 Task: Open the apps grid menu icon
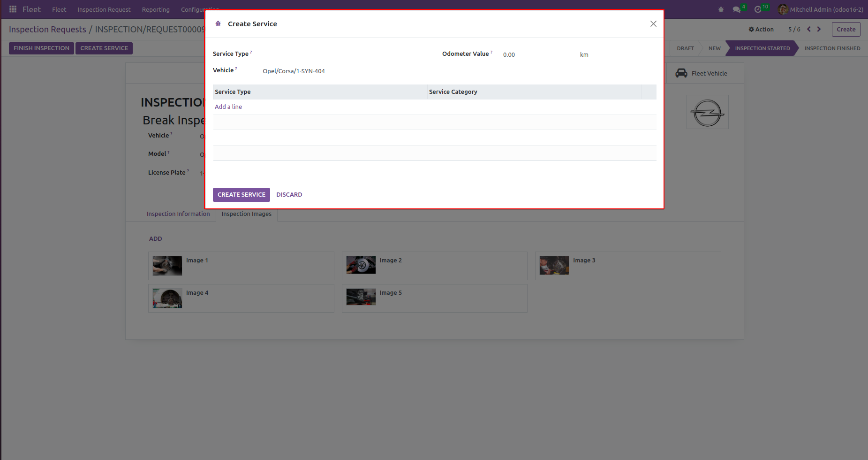13,9
